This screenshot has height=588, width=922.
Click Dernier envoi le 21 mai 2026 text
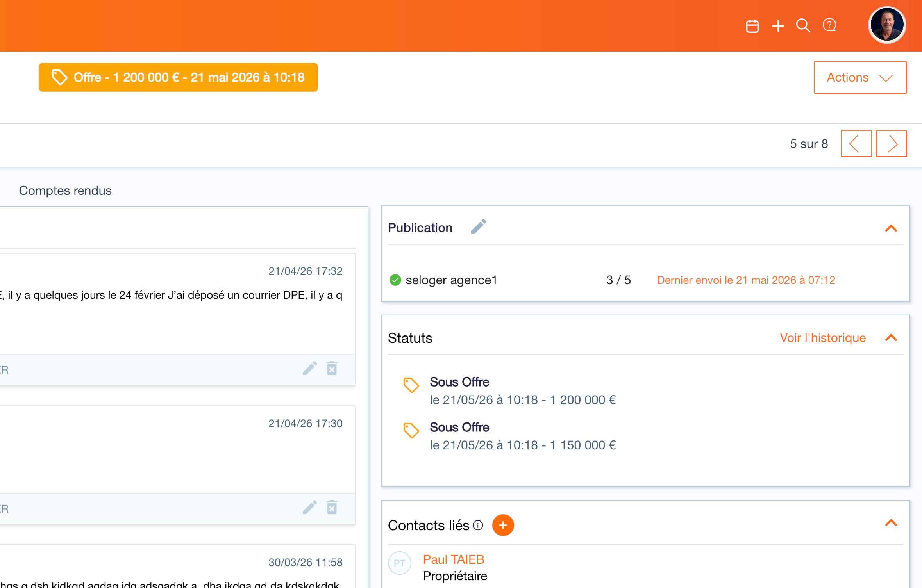point(746,280)
